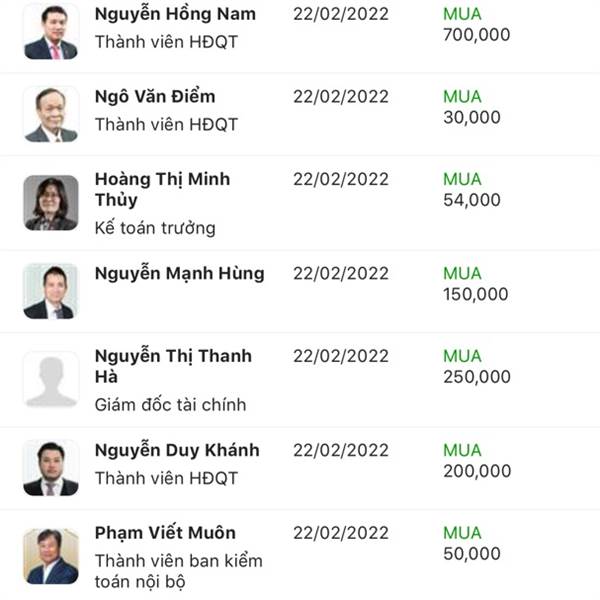Select the name Ngô Văn Điểm
Image resolution: width=600 pixels, height=600 pixels.
155,96
